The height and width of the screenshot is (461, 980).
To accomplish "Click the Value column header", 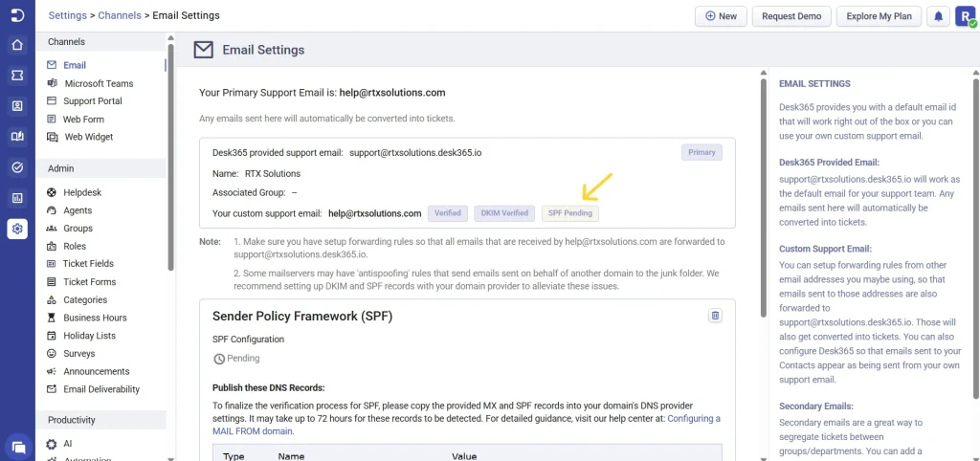I will tap(464, 456).
